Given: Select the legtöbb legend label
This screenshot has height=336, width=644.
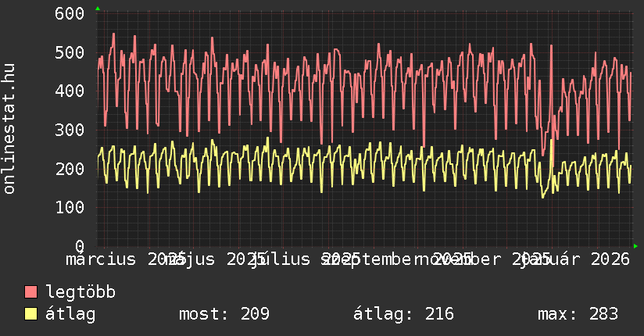Looking at the screenshot, I should (x=80, y=292).
